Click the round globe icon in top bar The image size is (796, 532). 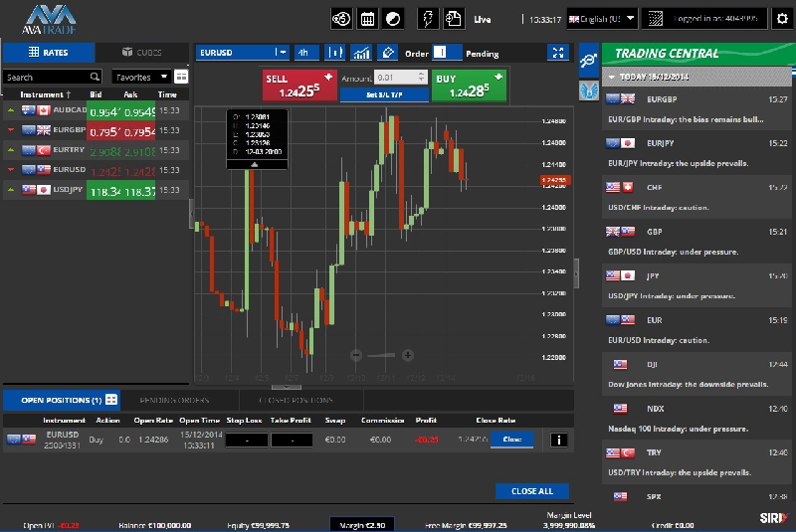393,19
